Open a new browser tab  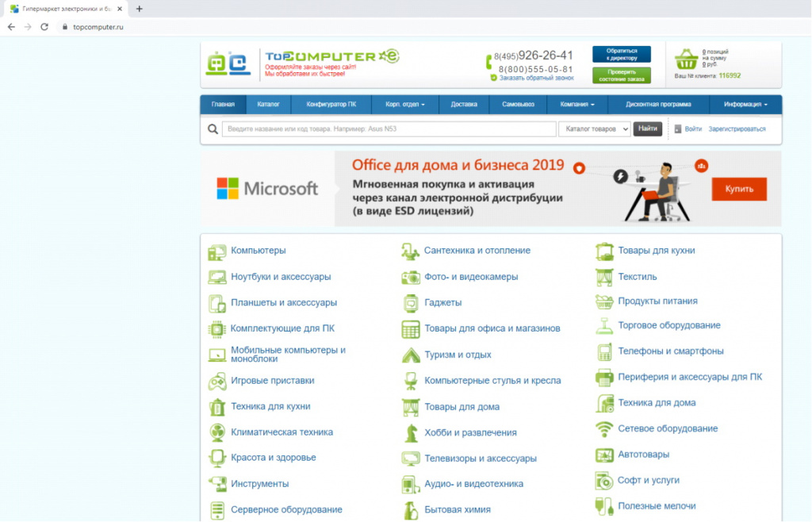pos(140,9)
